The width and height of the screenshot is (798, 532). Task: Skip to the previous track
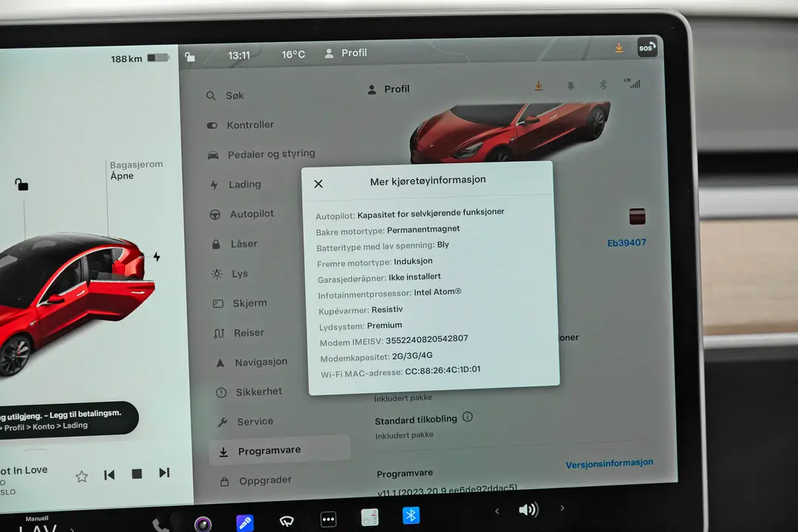pos(109,475)
